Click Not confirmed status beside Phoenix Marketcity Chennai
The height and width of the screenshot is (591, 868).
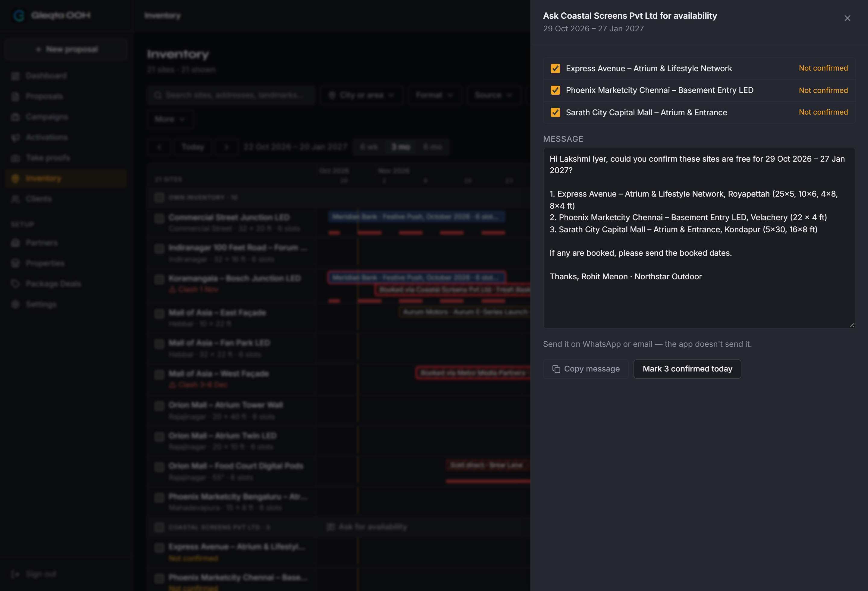[x=823, y=90]
